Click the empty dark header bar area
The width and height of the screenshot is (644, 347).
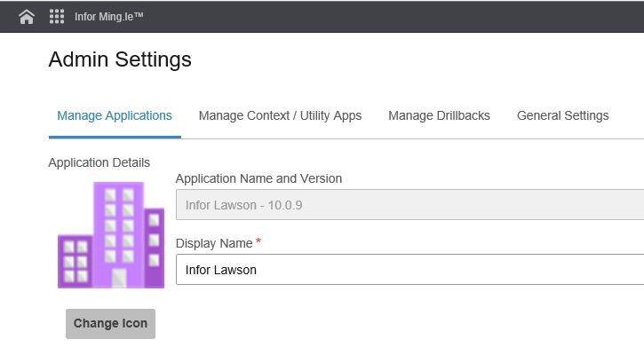(390, 16)
